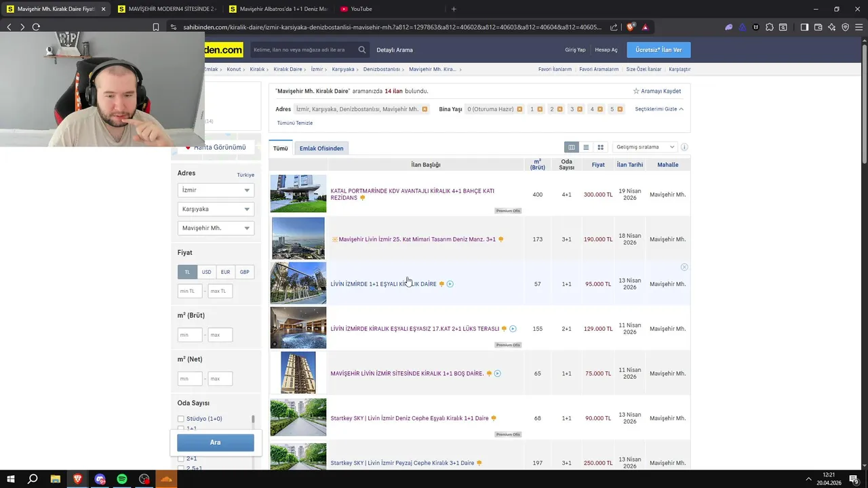
Task: Remove the 0 (Oturuma Hazır) filter tag
Action: 519,109
